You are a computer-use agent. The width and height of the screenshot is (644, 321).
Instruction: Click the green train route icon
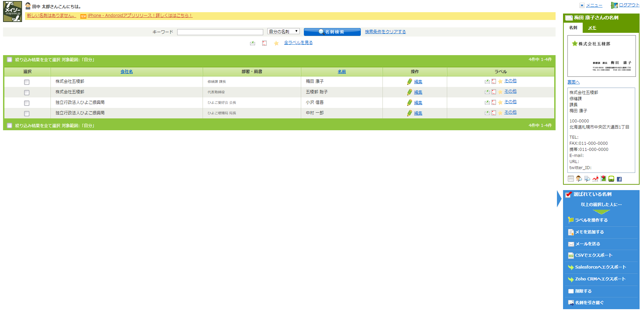[x=611, y=179]
